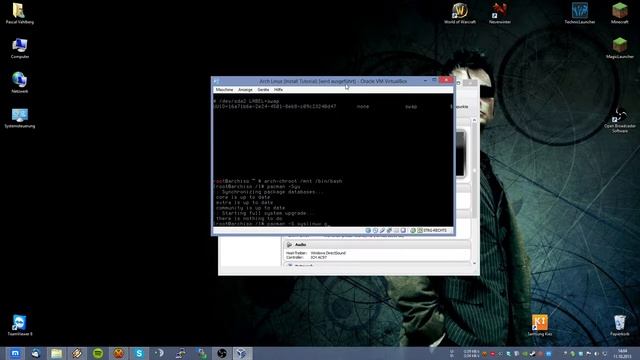The height and width of the screenshot is (360, 640).
Task: Open the World of Warcraft desktop shortcut
Action: 460,13
